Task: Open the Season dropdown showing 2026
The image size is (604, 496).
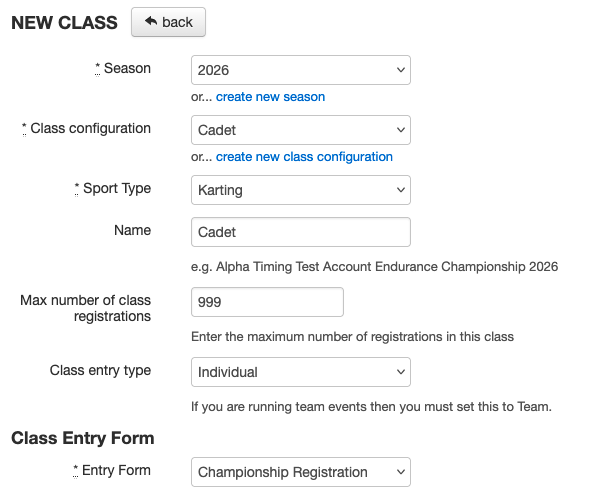Action: tap(300, 70)
